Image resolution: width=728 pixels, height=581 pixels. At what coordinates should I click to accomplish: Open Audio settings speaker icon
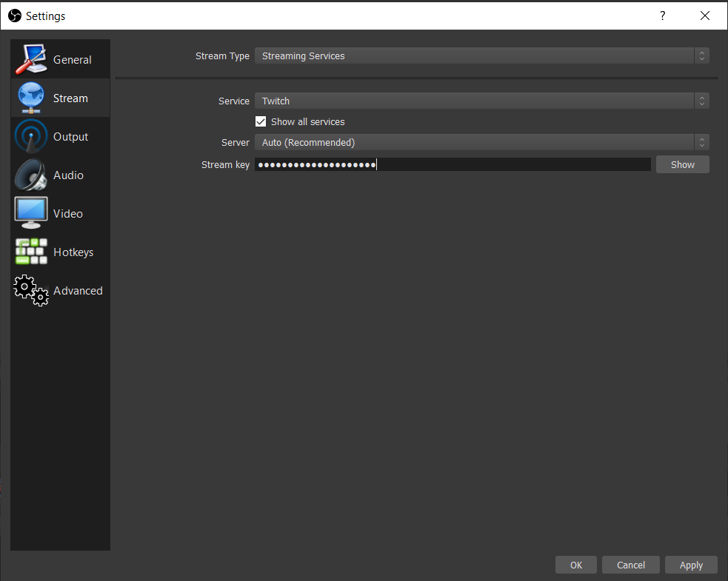(x=30, y=175)
